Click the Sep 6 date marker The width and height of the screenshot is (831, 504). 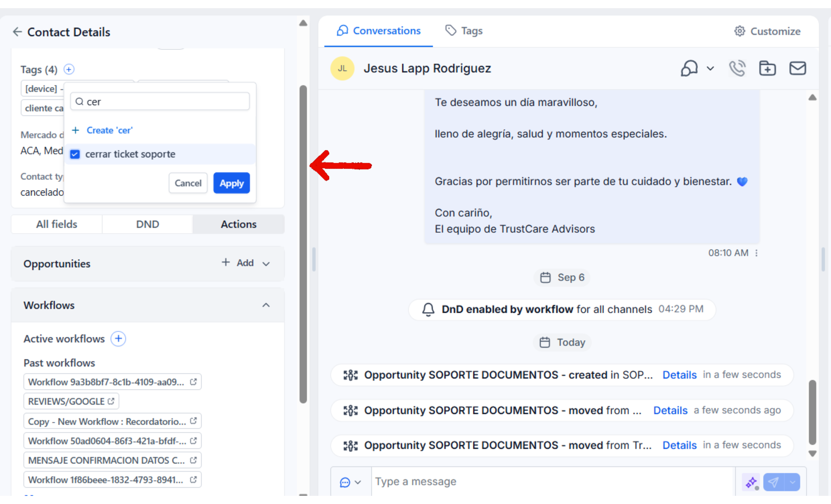tap(562, 277)
